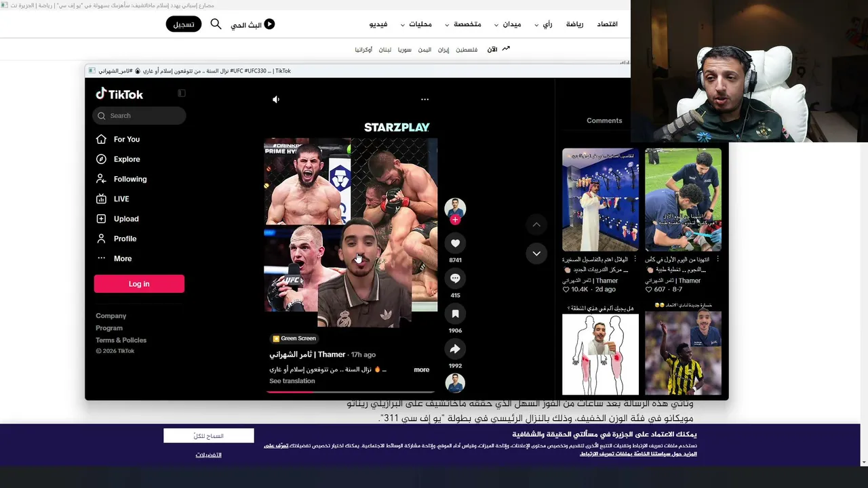
Task: Open options for the locker room video
Action: pyautogui.click(x=635, y=259)
